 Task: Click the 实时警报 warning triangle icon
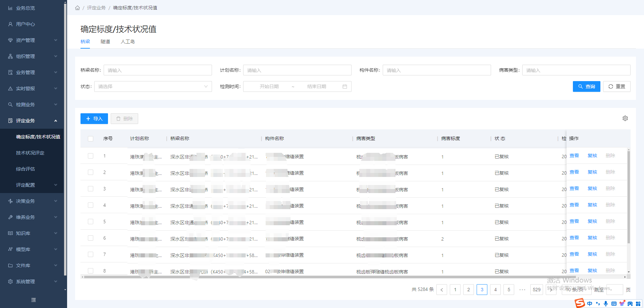point(10,88)
